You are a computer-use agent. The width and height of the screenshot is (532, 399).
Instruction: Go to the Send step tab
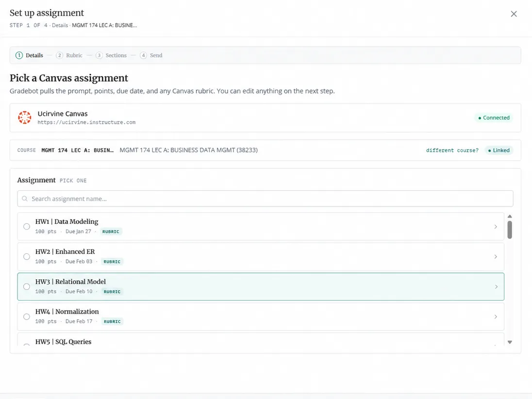(x=151, y=55)
